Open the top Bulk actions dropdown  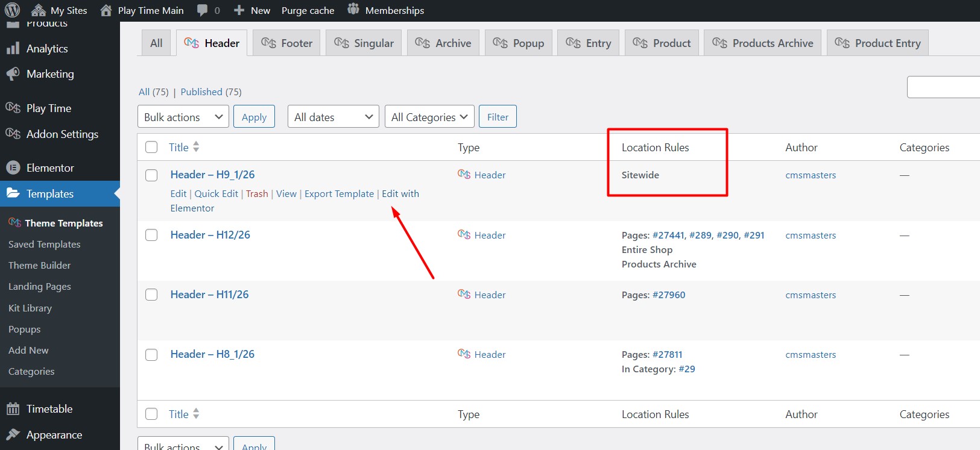tap(183, 117)
